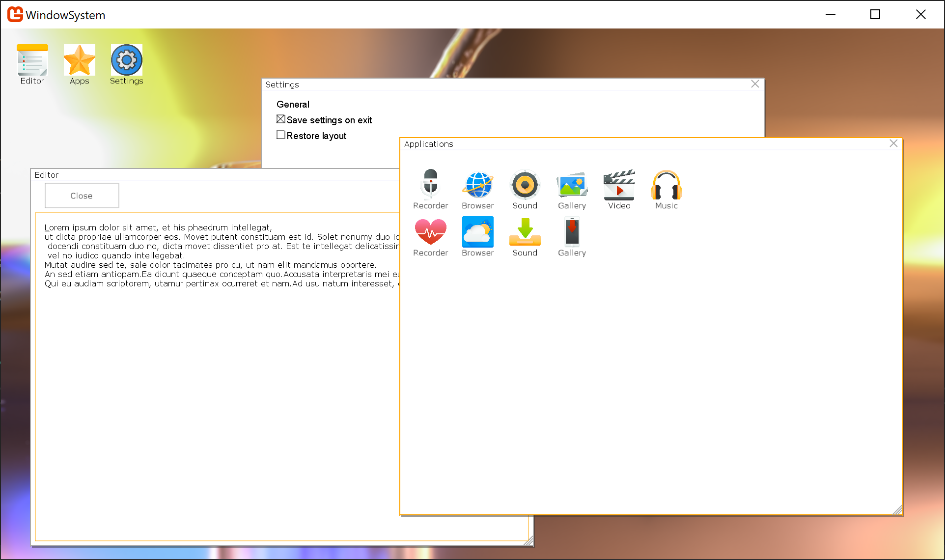Open the Apps star icon

coord(79,60)
